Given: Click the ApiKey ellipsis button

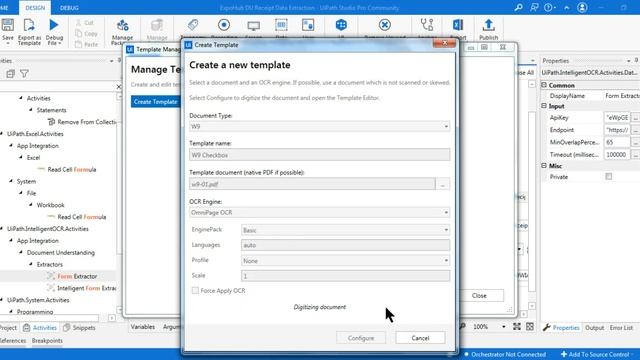Looking at the screenshot, I should tap(635, 118).
